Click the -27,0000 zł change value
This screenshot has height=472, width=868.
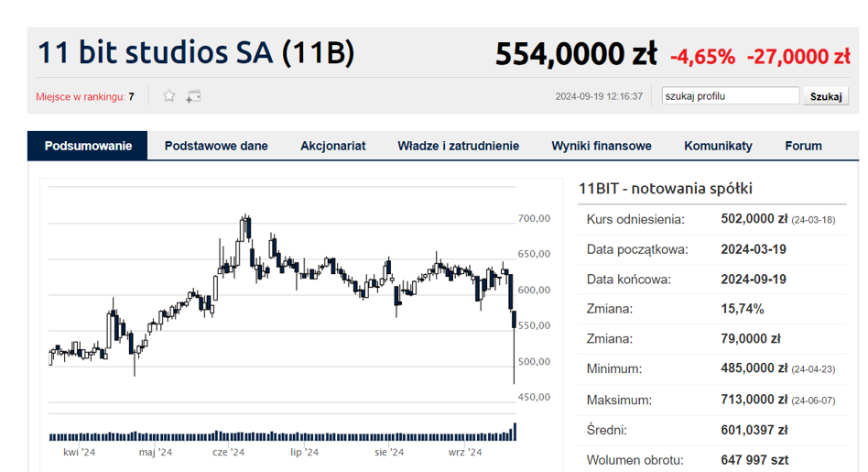[798, 57]
